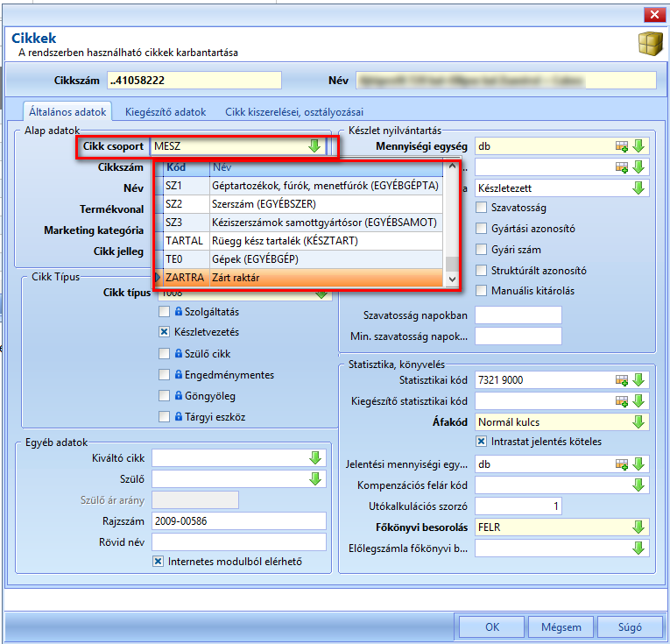Sort dropdown list by Kód column

[x=187, y=167]
